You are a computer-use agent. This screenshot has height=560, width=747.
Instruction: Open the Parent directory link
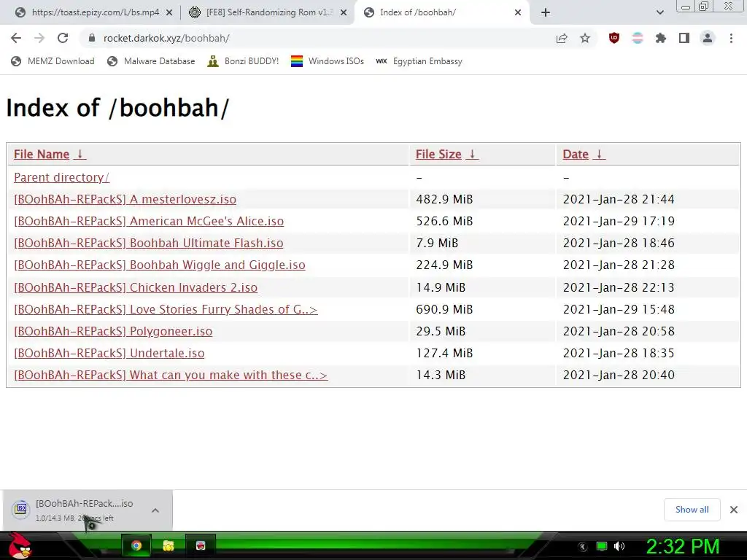(61, 177)
